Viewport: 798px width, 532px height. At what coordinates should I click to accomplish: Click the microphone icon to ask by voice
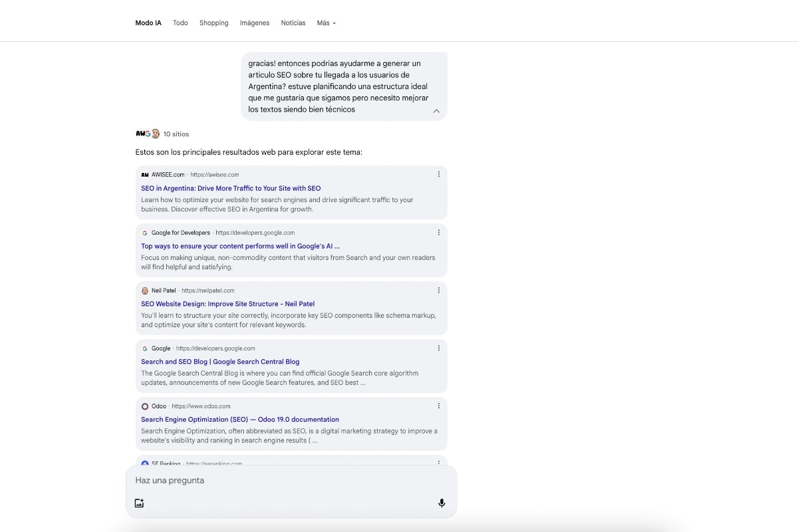tap(442, 503)
